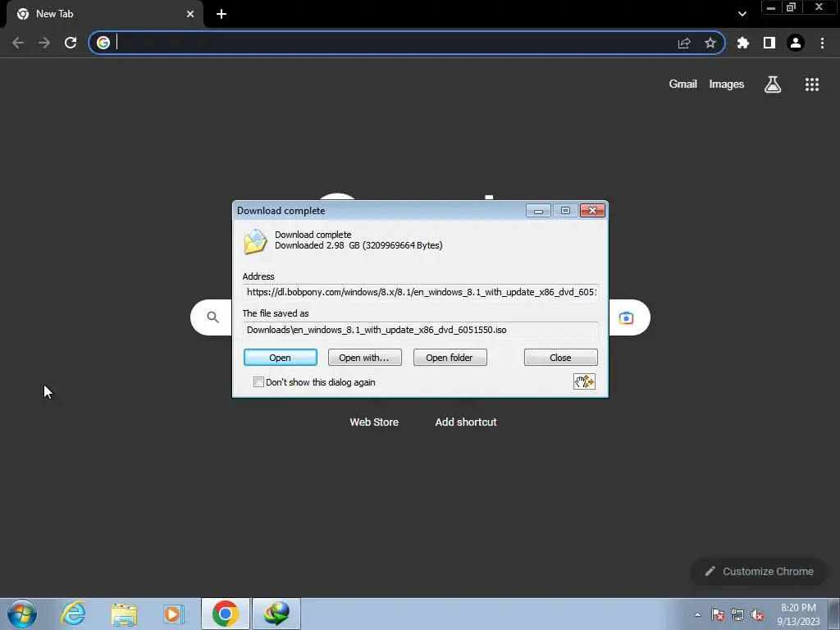This screenshot has height=630, width=840.
Task: Open a new tab with the plus button
Action: 221,14
